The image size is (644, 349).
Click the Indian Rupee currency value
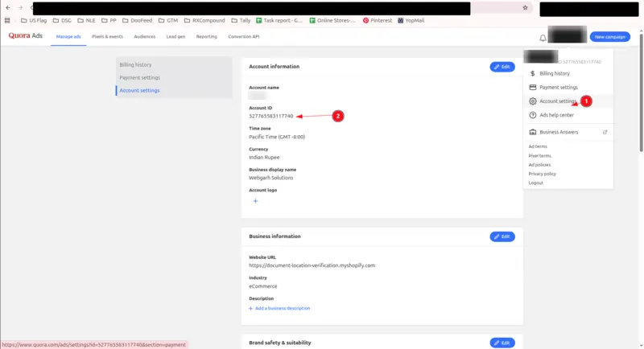coord(264,158)
